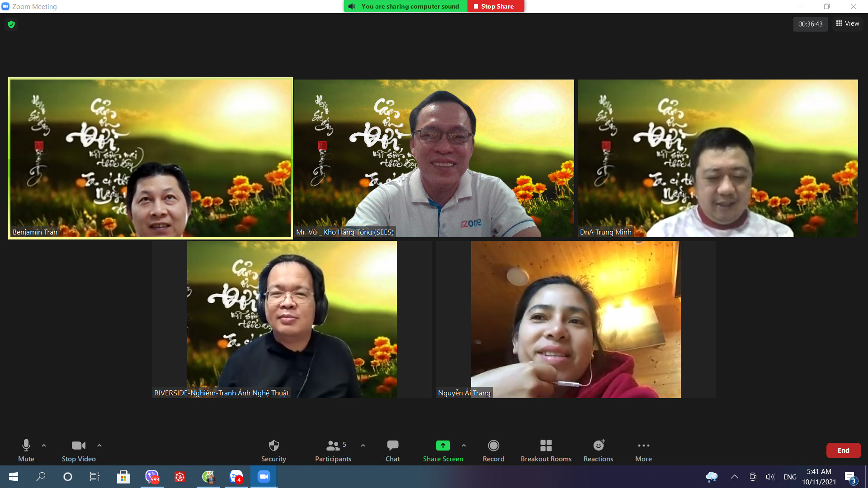Open Microsoft Store from the taskbar
Screen dimensions: 868x488
point(123,477)
